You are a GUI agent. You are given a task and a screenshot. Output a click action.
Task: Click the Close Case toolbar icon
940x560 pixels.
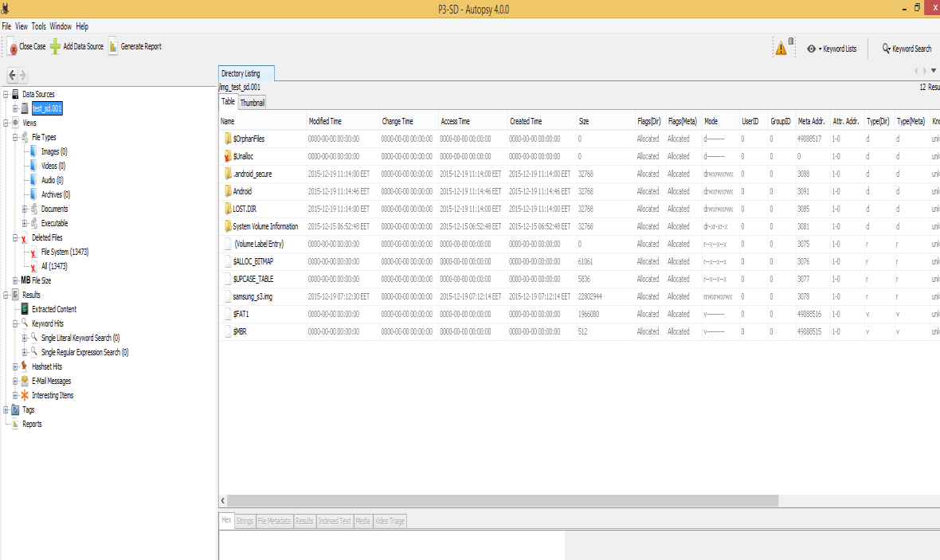[x=12, y=47]
